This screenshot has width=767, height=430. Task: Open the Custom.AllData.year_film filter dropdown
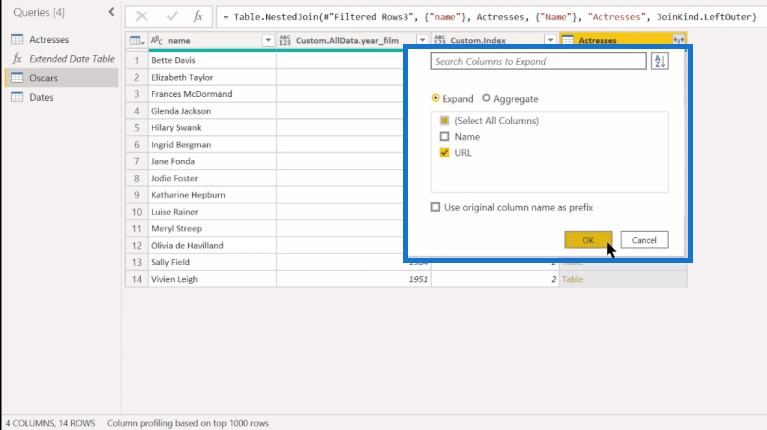coord(422,41)
